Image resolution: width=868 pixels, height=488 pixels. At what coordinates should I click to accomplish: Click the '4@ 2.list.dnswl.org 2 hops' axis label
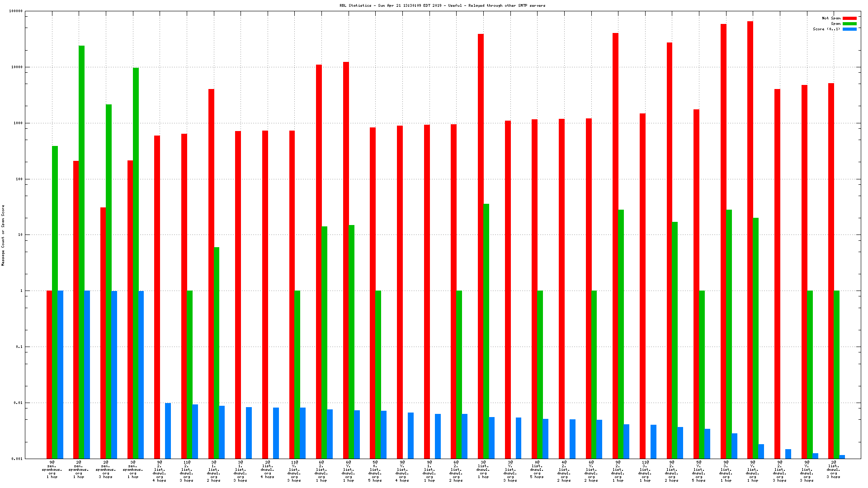564,471
